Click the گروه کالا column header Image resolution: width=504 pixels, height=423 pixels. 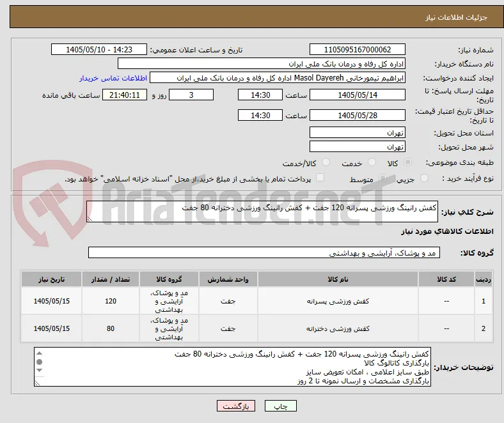point(169,279)
